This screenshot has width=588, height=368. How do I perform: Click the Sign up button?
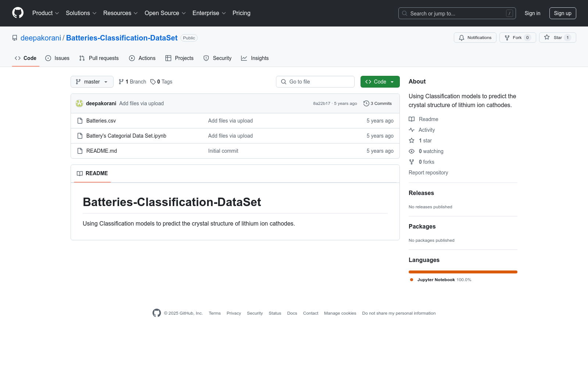click(563, 13)
